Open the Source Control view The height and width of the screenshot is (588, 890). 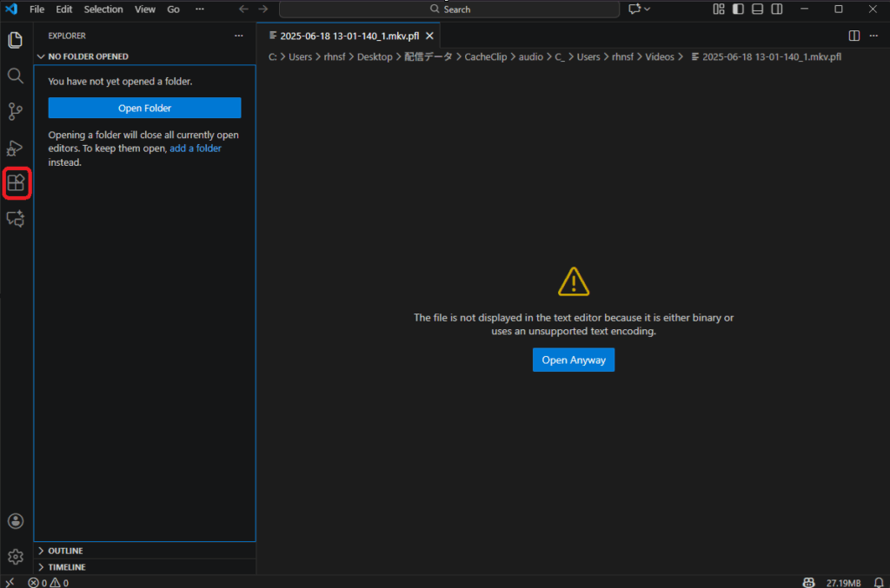click(16, 111)
